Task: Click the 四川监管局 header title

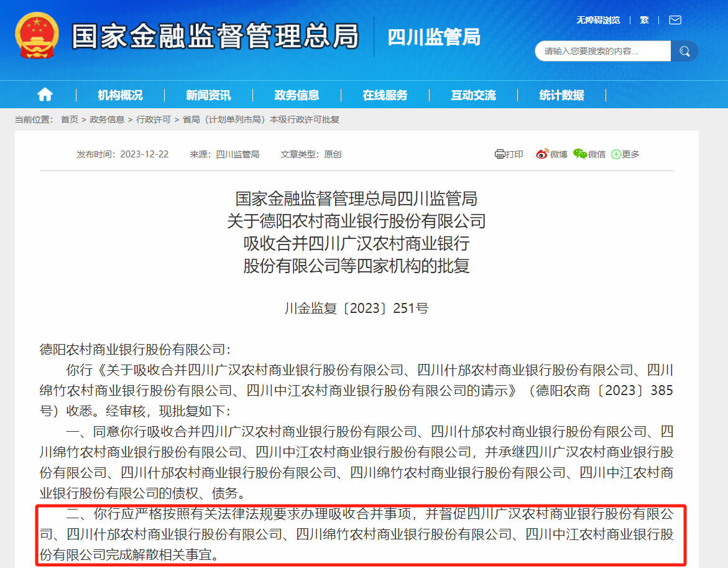Action: click(434, 37)
